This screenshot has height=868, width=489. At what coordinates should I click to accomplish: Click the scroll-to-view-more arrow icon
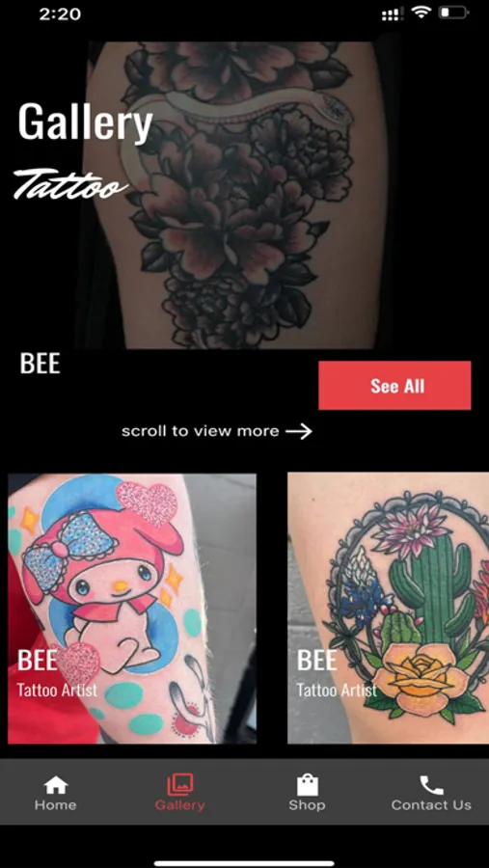tap(298, 431)
